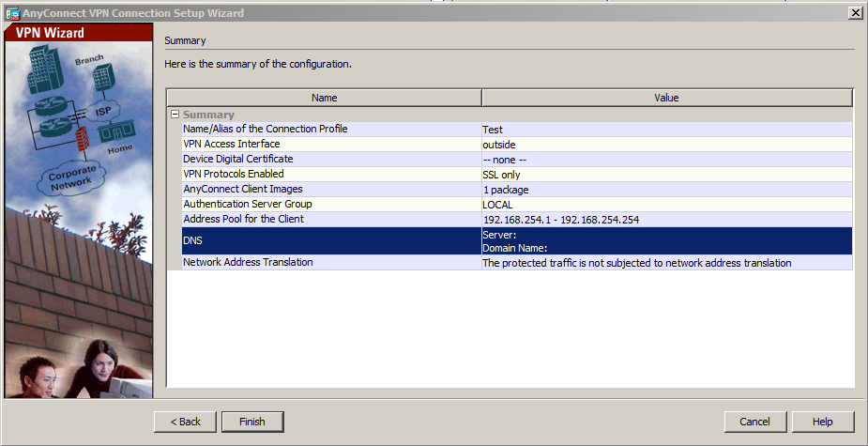Select the Device Digital Certificate row
Image resolution: width=868 pixels, height=446 pixels.
517,160
